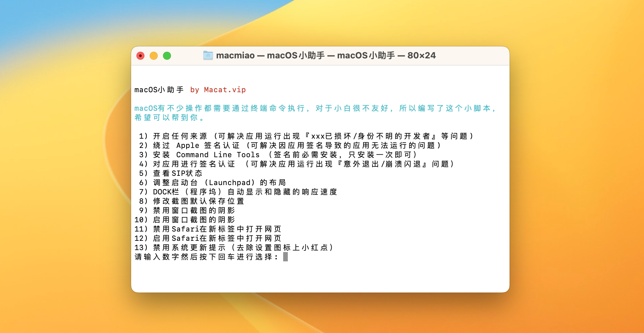The height and width of the screenshot is (333, 644).
Task: Click option 4 '对应用进行签名认证'
Action: point(296,164)
